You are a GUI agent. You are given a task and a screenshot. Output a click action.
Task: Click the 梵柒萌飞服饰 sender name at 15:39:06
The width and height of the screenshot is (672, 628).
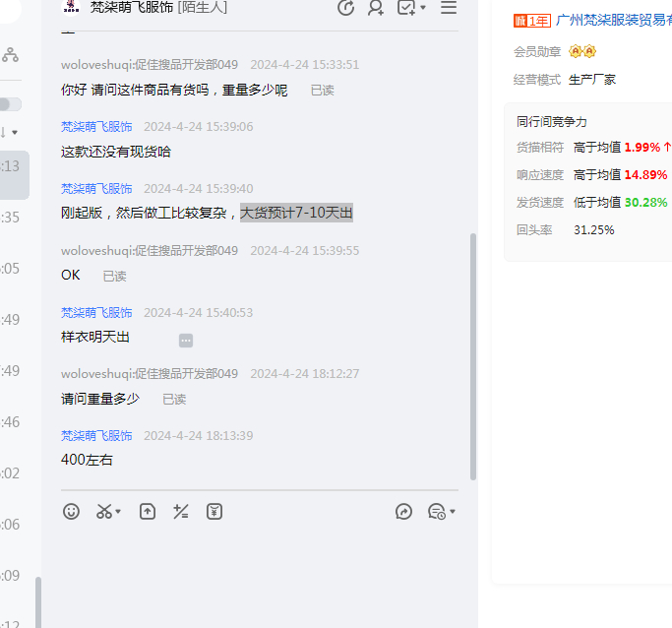pyautogui.click(x=96, y=127)
